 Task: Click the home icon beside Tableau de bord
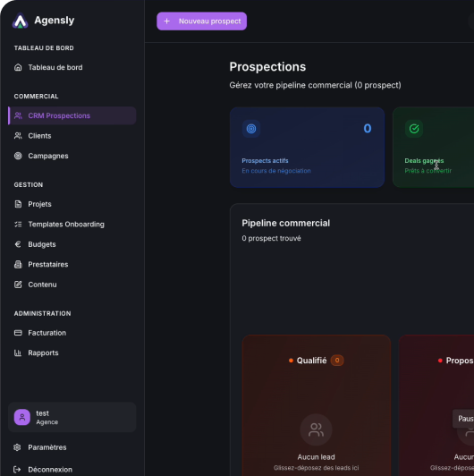(18, 67)
